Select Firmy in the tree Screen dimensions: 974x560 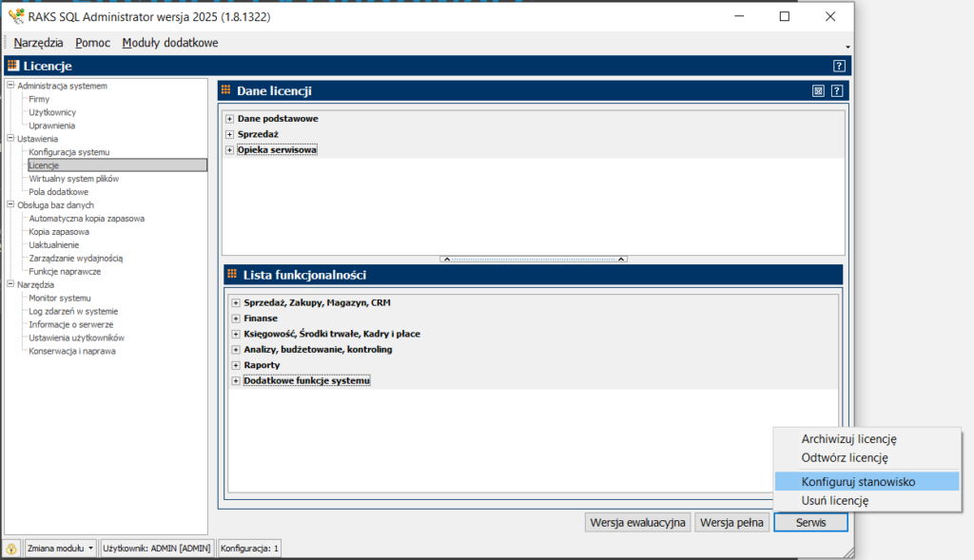click(39, 99)
